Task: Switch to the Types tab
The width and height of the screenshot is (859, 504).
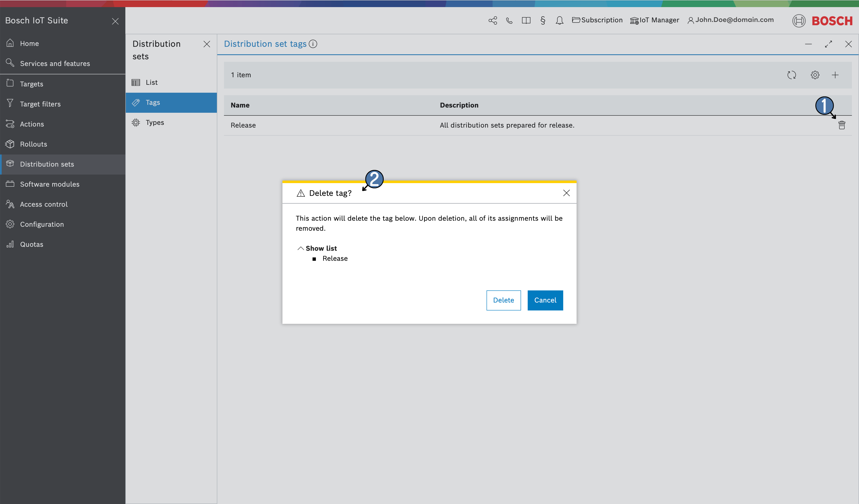Action: tap(154, 123)
